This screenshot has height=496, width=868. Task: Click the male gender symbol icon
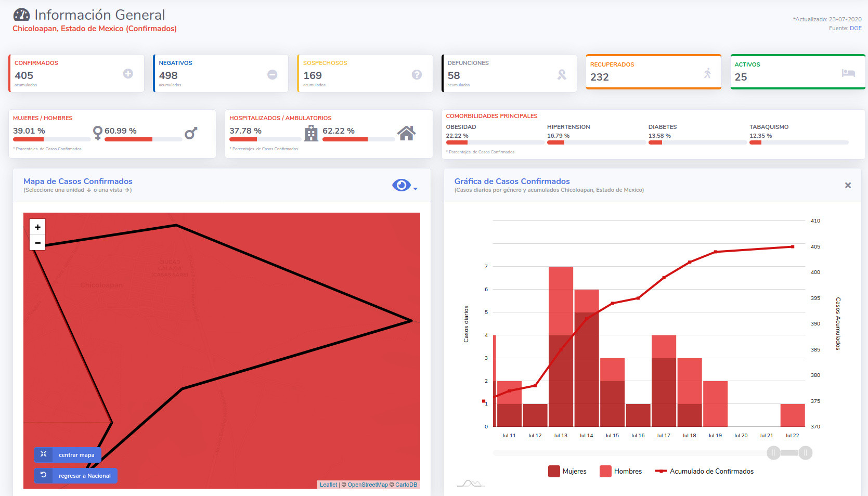click(191, 134)
